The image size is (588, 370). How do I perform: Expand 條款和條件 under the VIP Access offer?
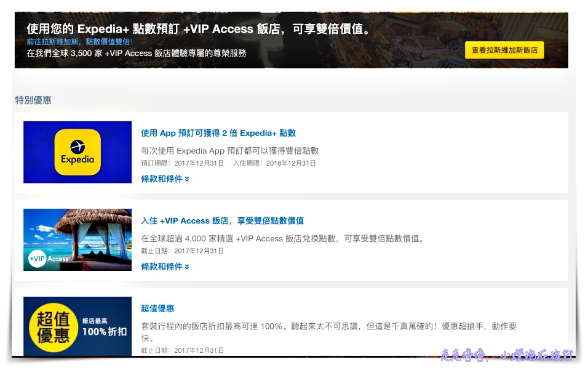pos(165,267)
